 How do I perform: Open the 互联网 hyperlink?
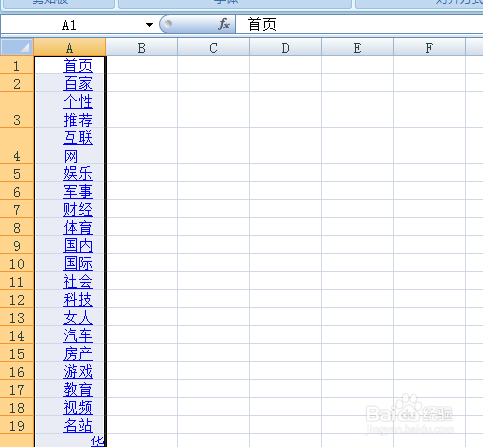78,147
